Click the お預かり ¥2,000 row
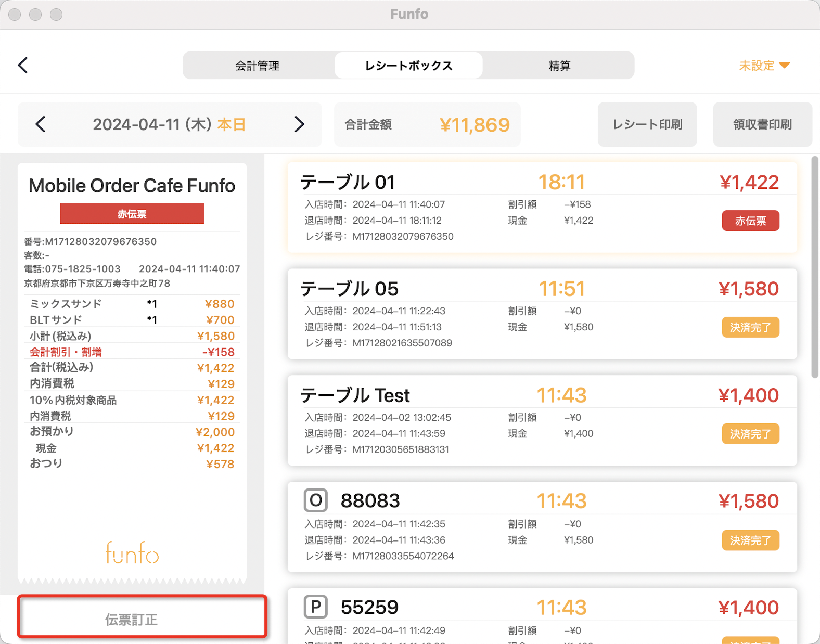Screen dimensions: 820x644 pyautogui.click(x=132, y=432)
